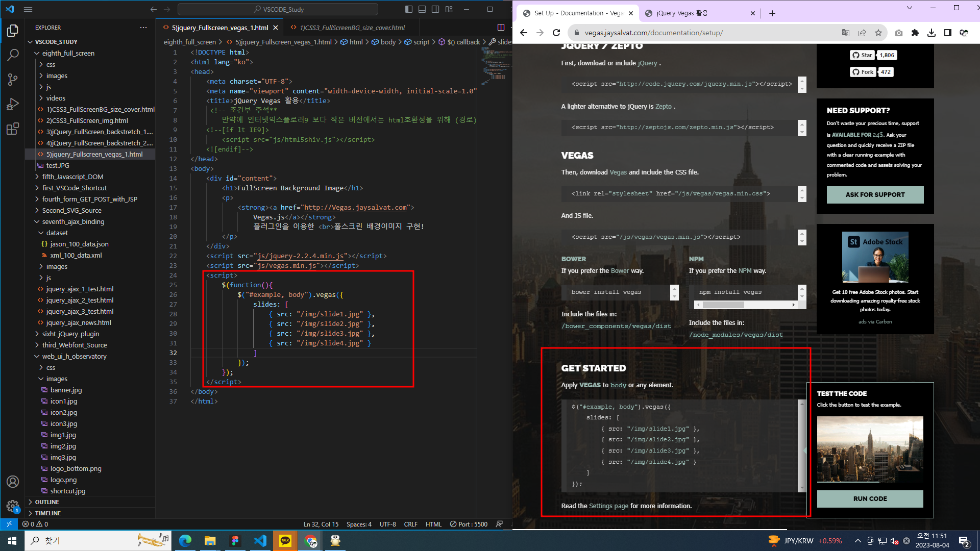Viewport: 980px width, 551px height.
Task: Toggle secondary side bar layout icon
Action: pos(435,9)
